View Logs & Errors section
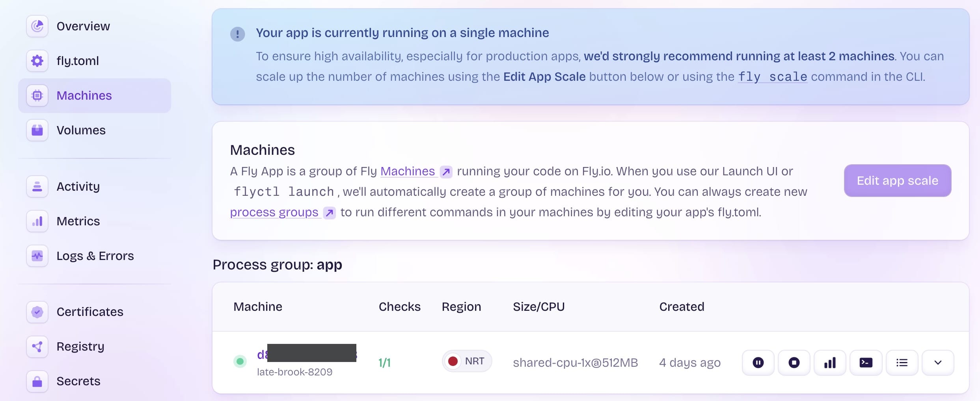The height and width of the screenshot is (401, 980). click(95, 256)
